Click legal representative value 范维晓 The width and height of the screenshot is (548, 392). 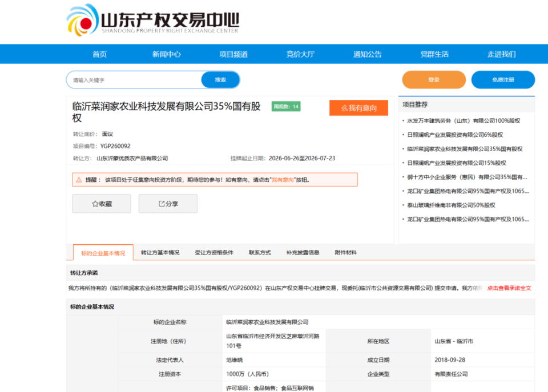(234, 360)
